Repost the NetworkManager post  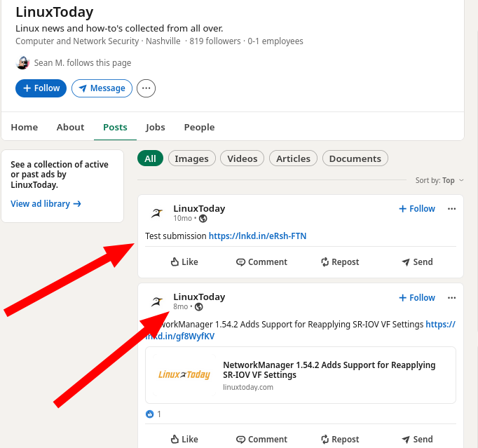[x=340, y=440]
